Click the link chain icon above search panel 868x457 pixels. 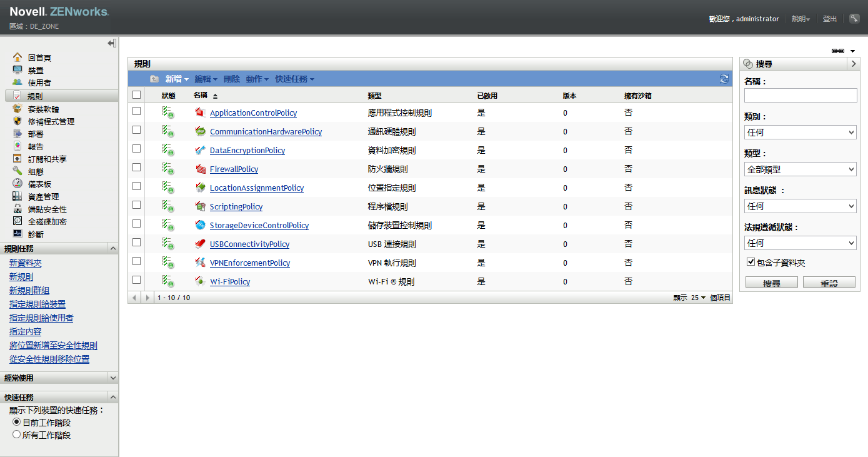pyautogui.click(x=838, y=51)
